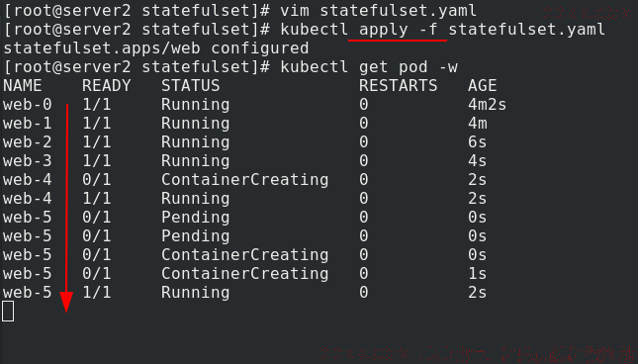Click the NAME column header
This screenshot has height=364, width=638.
[x=23, y=86]
